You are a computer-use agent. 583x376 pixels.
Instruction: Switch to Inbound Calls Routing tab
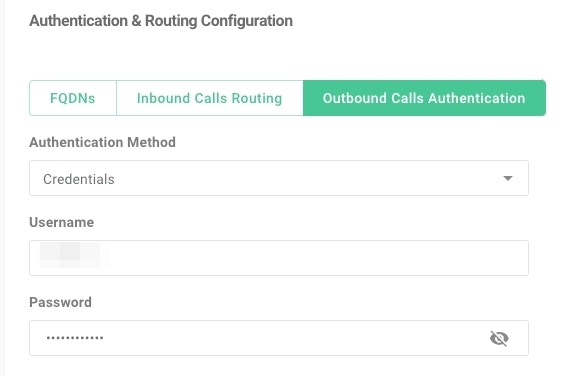click(210, 98)
